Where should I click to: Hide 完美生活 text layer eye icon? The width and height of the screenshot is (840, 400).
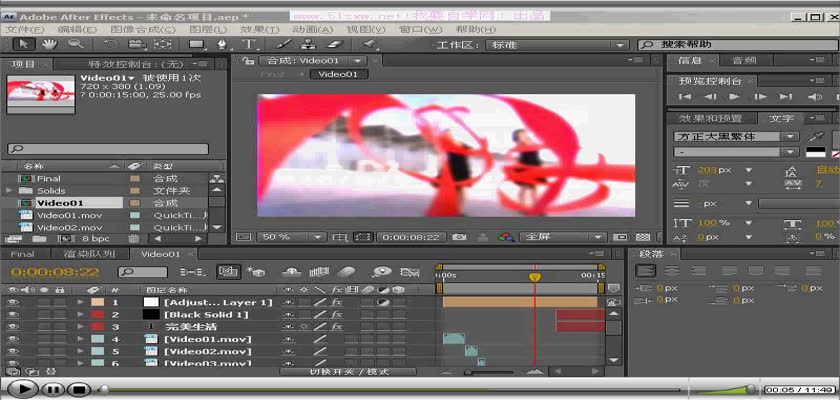11,327
